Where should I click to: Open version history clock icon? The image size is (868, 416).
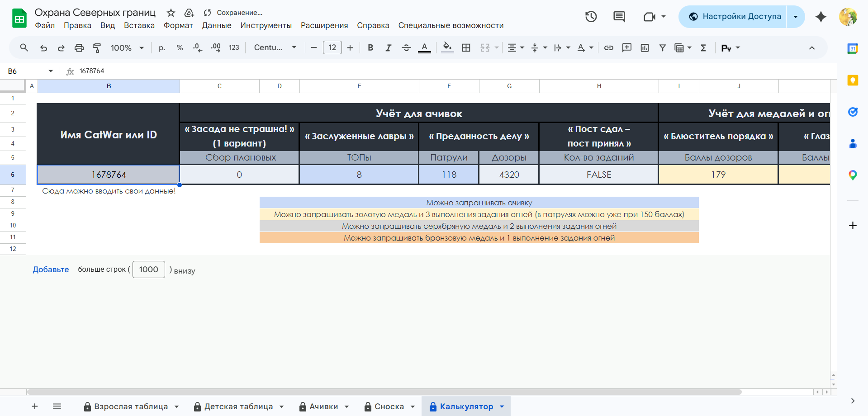[x=591, y=17]
